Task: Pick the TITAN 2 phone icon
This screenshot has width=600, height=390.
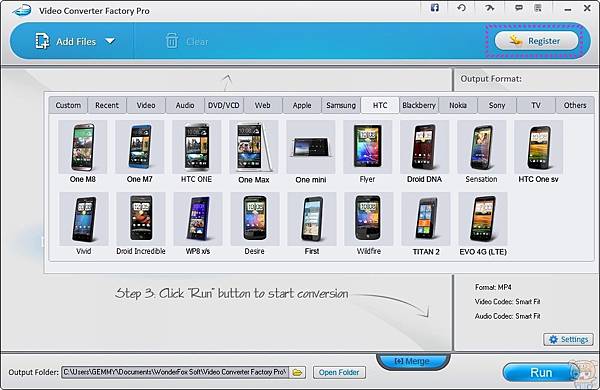Action: pyautogui.click(x=426, y=219)
